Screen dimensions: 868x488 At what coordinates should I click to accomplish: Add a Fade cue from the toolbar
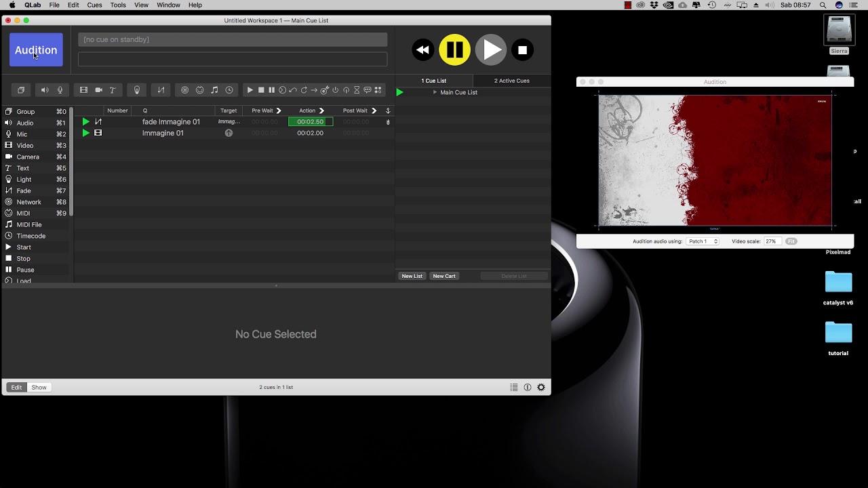click(161, 90)
